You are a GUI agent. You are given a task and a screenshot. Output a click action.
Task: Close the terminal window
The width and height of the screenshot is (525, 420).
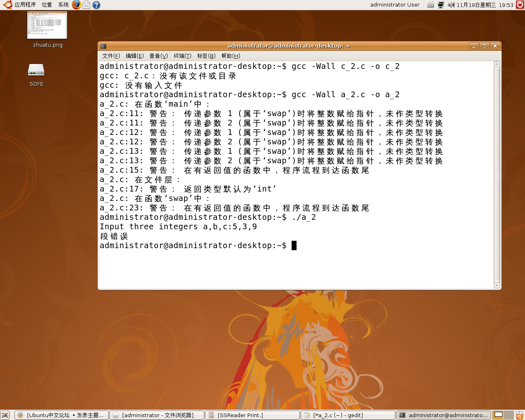click(495, 46)
